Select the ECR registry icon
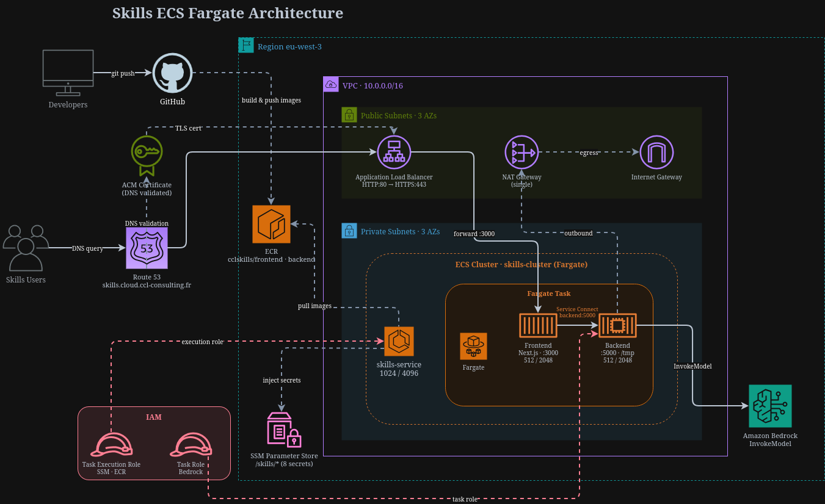Viewport: 825px width, 504px height. click(271, 224)
